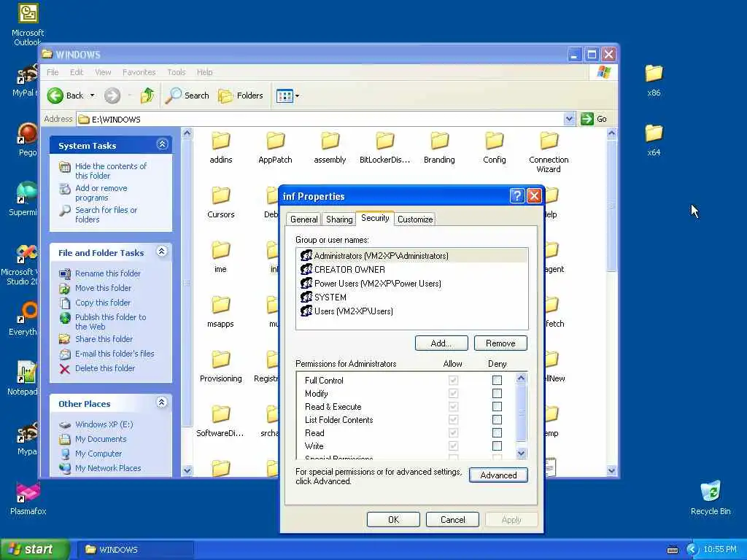Select the BitLockerDis... folder icon
Image resolution: width=747 pixels, height=560 pixels.
[x=385, y=141]
